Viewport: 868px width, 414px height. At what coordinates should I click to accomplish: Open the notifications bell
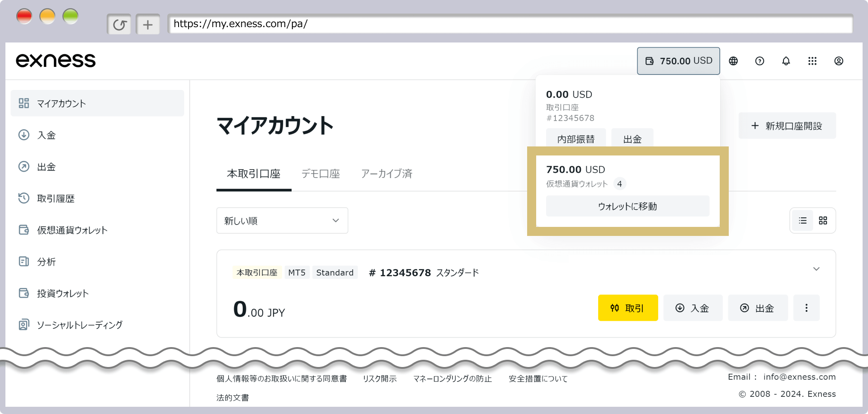pyautogui.click(x=786, y=61)
